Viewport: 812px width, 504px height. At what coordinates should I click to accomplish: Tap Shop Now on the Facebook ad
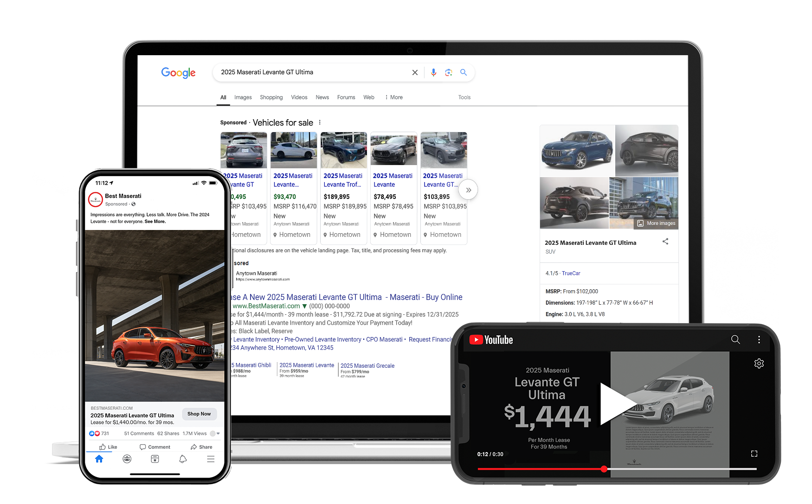coord(199,414)
